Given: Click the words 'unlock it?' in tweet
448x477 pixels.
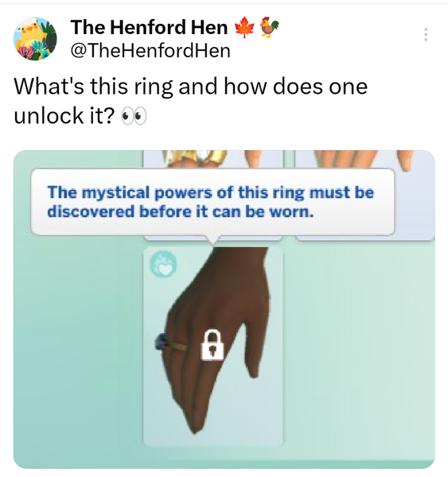Looking at the screenshot, I should pos(64,116).
